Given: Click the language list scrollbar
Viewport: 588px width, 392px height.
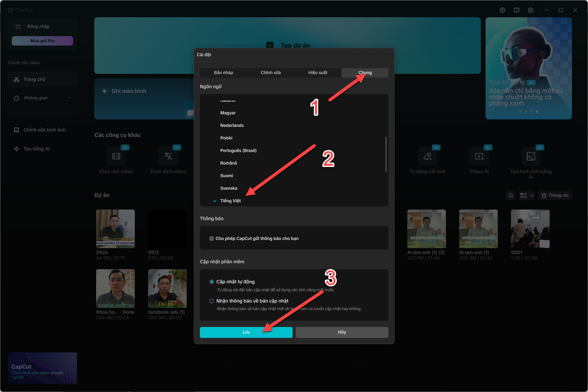Looking at the screenshot, I should click(x=386, y=154).
